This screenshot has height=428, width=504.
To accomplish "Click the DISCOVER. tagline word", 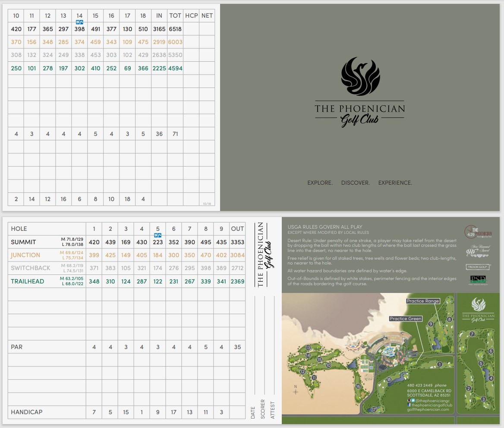I will (355, 183).
